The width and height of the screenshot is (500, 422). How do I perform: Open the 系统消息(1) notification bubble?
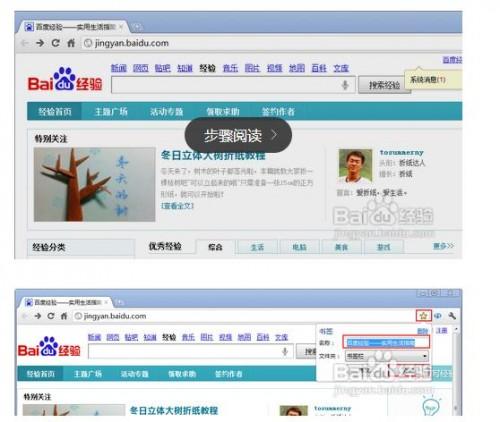[x=432, y=80]
